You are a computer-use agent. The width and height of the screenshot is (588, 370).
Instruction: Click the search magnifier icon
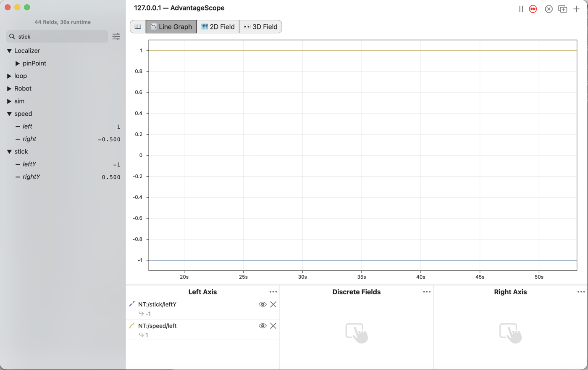coord(12,37)
